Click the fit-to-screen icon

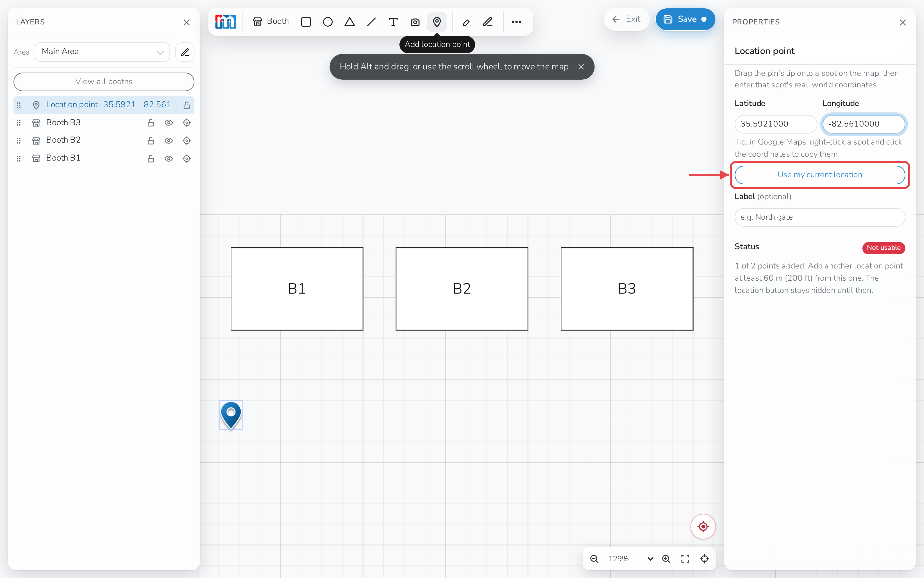685,559
